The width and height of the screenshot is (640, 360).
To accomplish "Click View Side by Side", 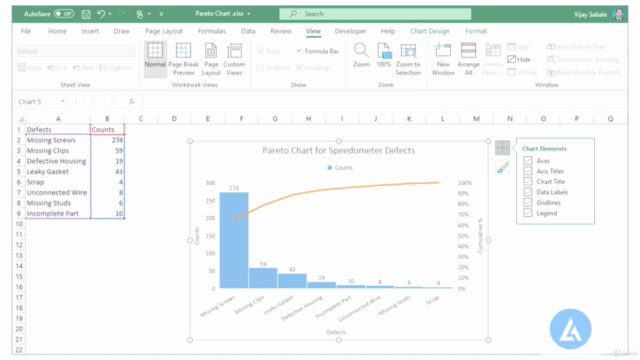I will point(576,47).
